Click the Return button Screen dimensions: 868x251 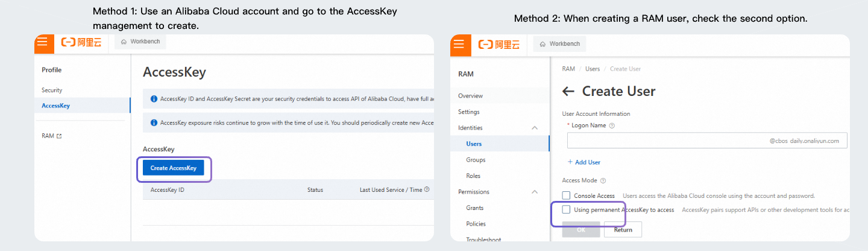tap(623, 230)
